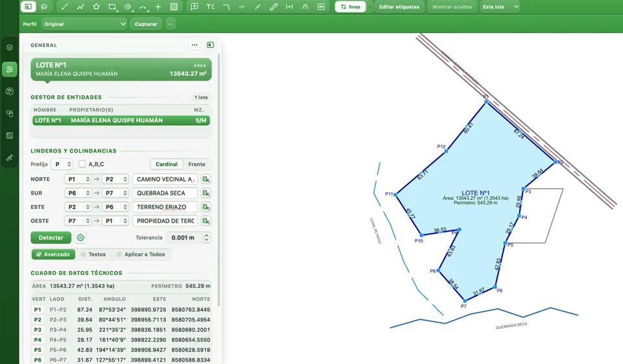Open the Perfil Original dropdown
Screen dimensions: 623x364
pos(84,24)
